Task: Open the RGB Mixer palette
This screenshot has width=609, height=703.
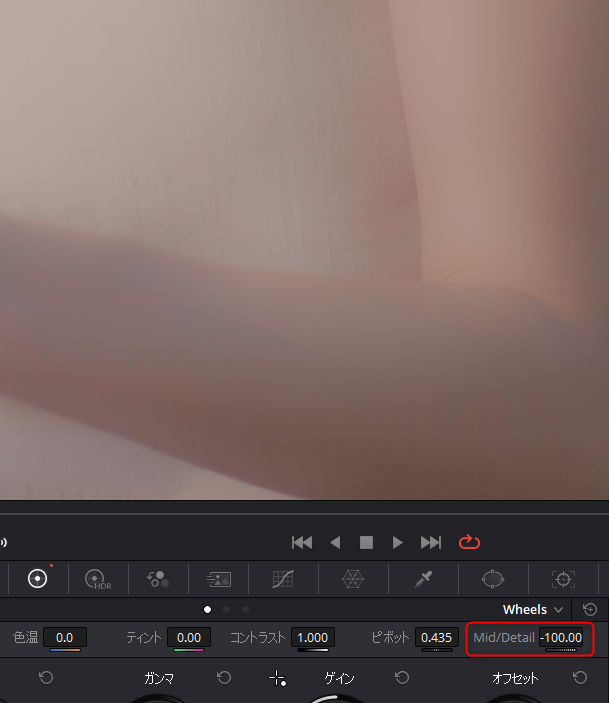Action: (x=157, y=578)
